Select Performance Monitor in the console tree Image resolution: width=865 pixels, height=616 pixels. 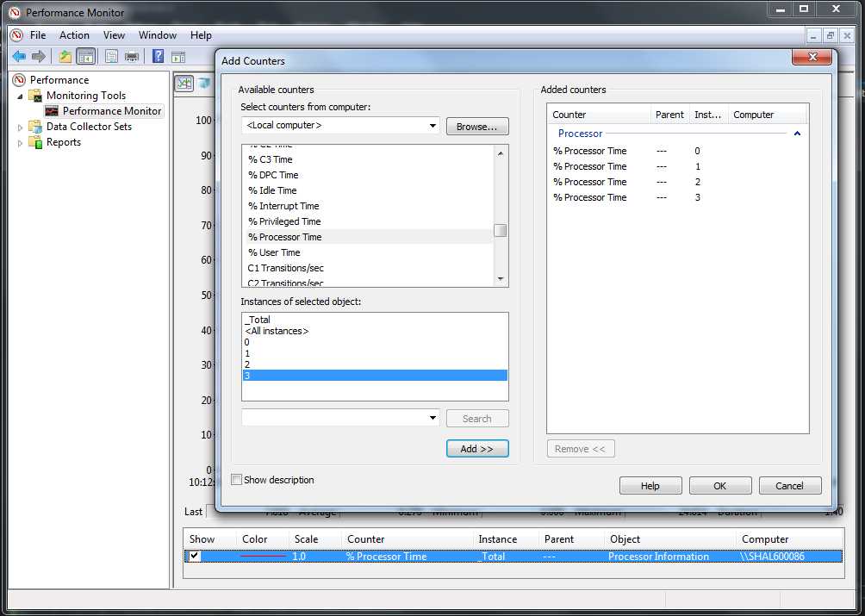point(111,111)
